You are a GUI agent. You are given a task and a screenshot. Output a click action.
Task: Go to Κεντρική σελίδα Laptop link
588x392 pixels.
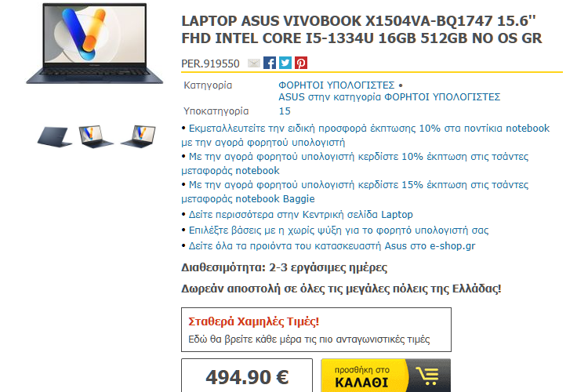click(300, 215)
